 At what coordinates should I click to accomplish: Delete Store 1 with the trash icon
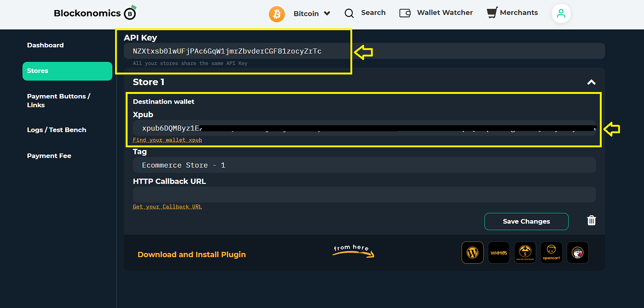pos(591,221)
